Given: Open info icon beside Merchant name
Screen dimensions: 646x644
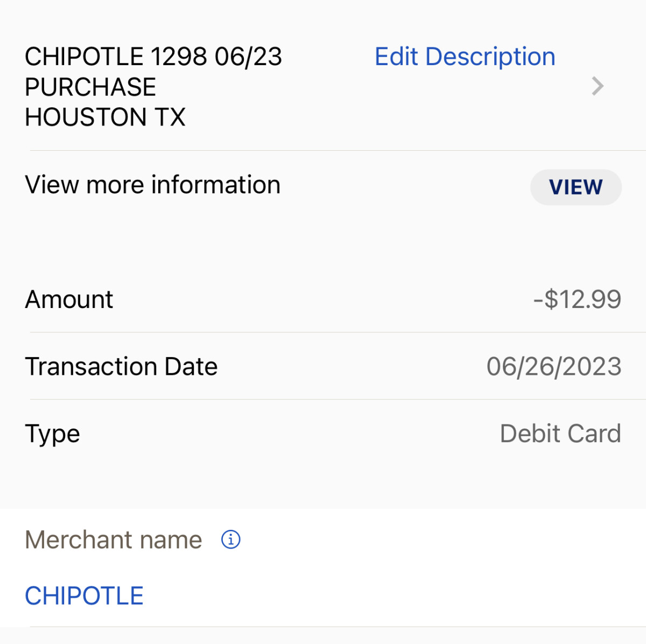Looking at the screenshot, I should (x=231, y=539).
